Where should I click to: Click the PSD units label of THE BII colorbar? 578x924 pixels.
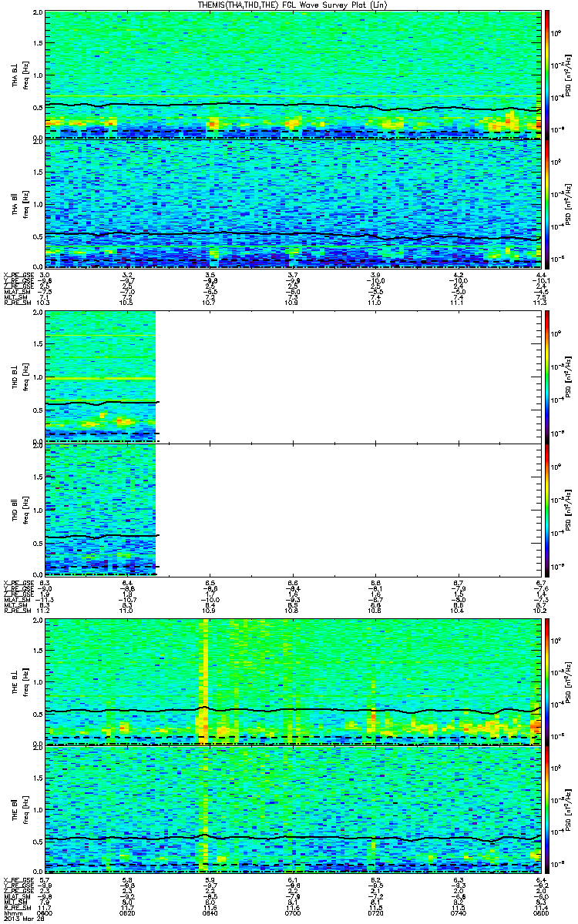point(570,811)
